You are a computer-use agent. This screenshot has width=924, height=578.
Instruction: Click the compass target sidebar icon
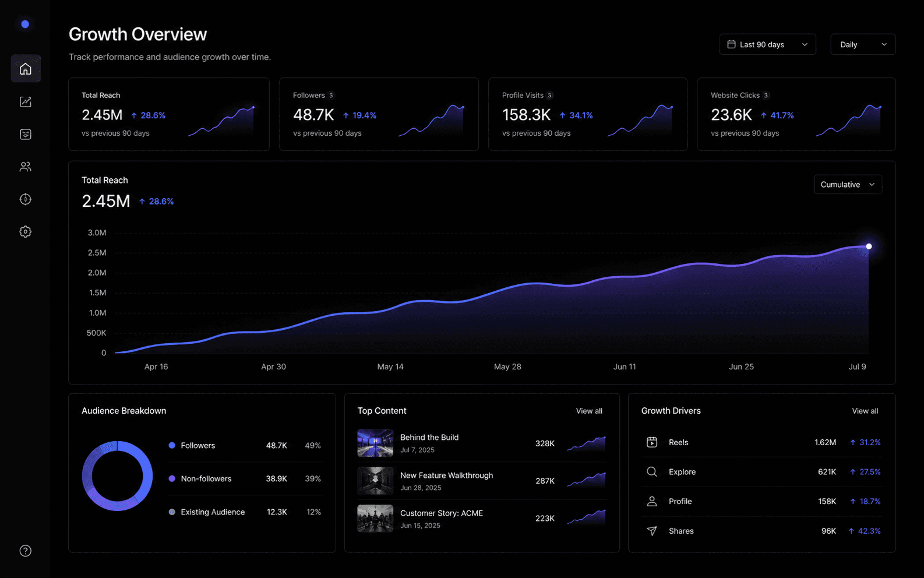coord(26,199)
